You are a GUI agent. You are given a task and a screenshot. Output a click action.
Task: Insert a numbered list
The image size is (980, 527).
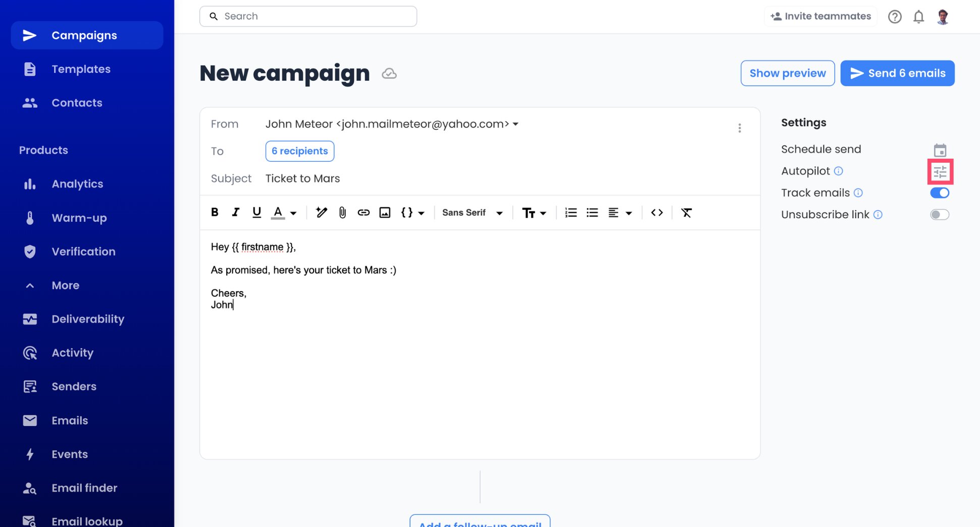point(571,213)
